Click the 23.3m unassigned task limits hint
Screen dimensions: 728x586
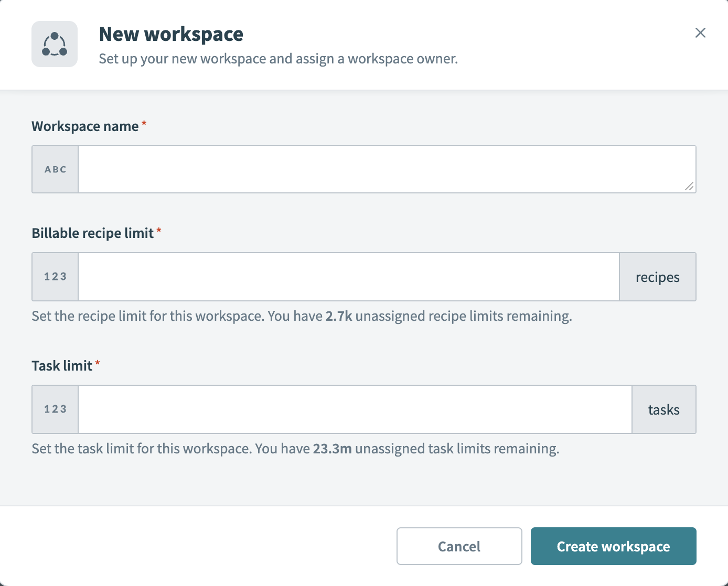click(x=295, y=449)
